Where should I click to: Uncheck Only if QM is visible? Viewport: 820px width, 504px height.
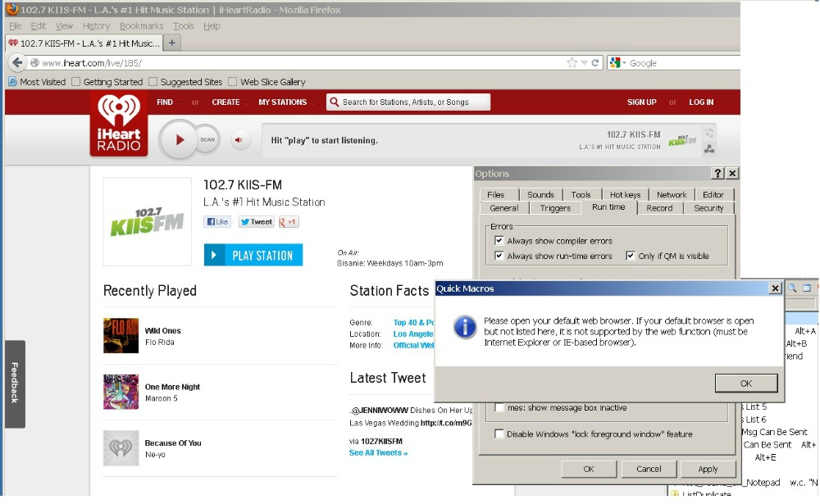(x=631, y=256)
